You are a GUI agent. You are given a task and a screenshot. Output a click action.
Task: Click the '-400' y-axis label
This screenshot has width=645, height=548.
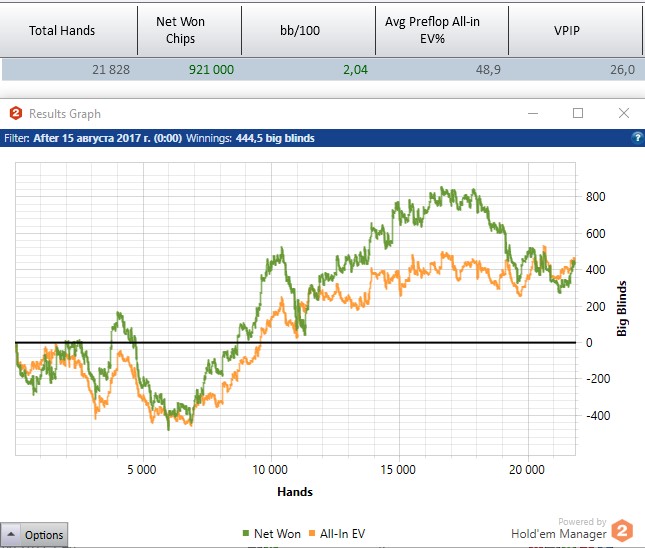598,416
